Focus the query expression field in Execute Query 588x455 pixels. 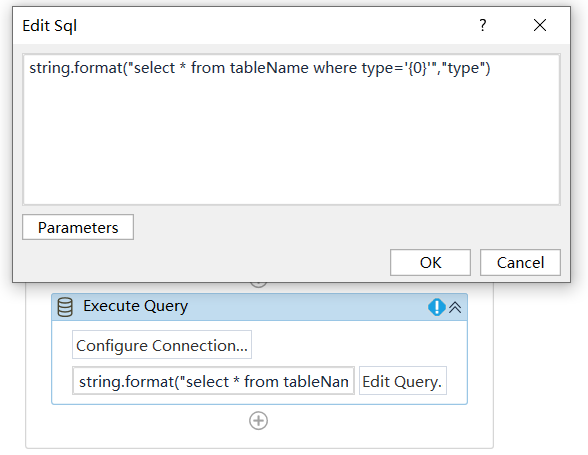(213, 381)
